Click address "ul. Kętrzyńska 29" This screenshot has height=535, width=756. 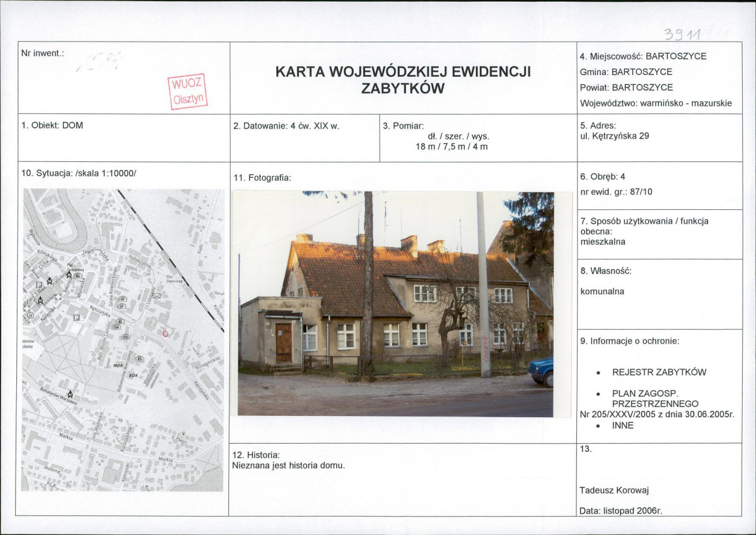tap(615, 136)
